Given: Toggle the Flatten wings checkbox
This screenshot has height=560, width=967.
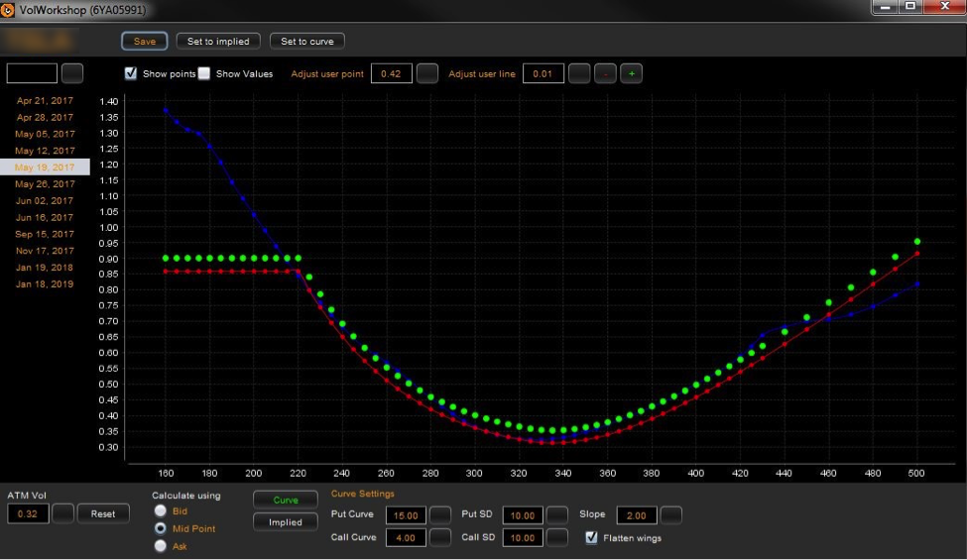Looking at the screenshot, I should pyautogui.click(x=592, y=537).
